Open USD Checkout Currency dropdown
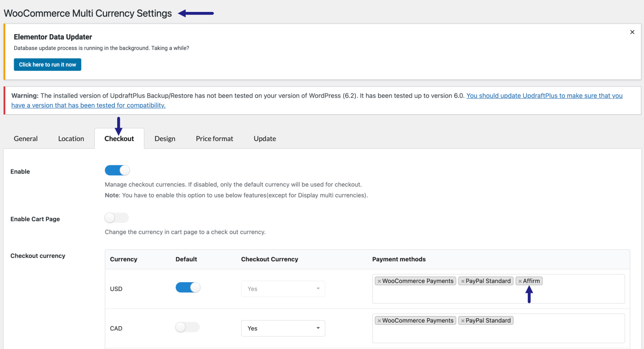This screenshot has width=644, height=349. click(283, 289)
